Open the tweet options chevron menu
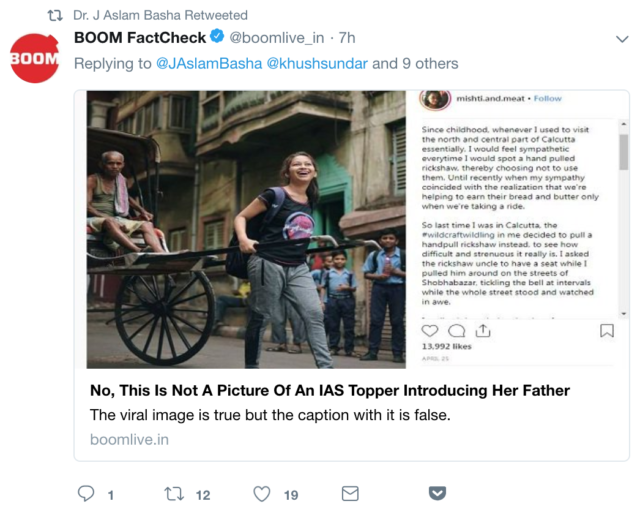The width and height of the screenshot is (640, 512). [620, 39]
